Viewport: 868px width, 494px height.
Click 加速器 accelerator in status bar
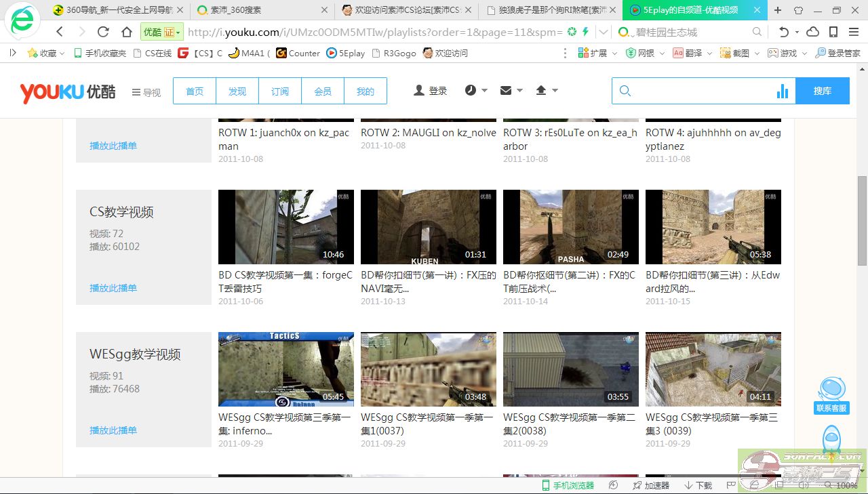pyautogui.click(x=650, y=485)
